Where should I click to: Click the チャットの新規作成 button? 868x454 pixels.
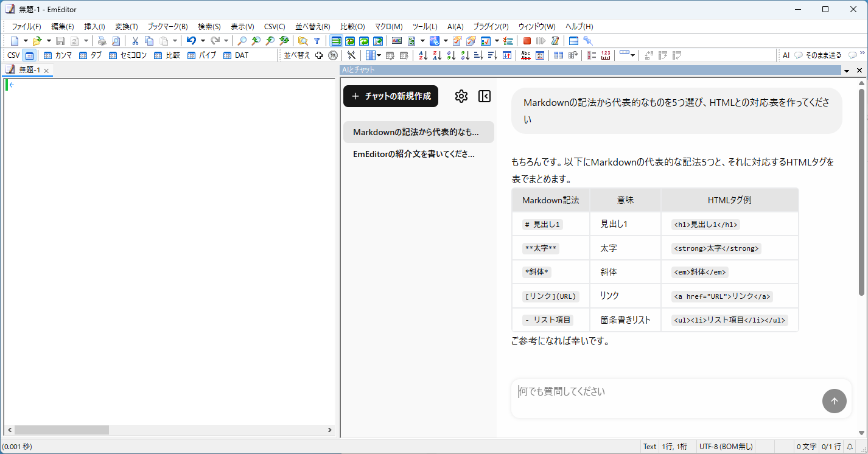point(390,96)
